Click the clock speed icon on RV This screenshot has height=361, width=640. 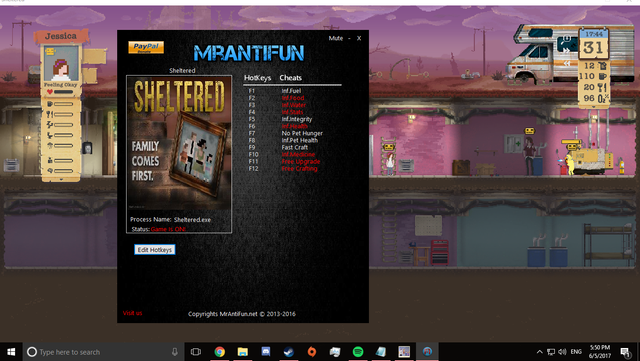(x=567, y=39)
